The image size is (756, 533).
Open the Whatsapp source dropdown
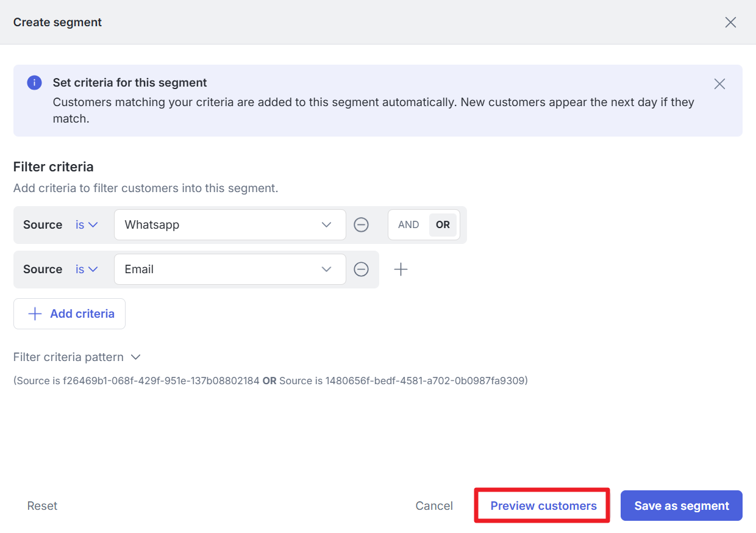(x=230, y=225)
